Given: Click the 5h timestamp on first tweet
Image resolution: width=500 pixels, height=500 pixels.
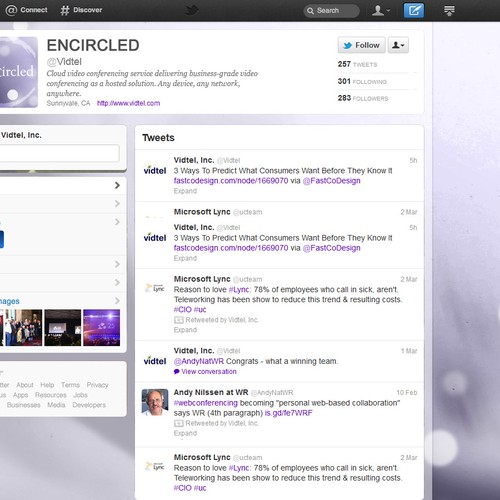Looking at the screenshot, I should click(413, 160).
